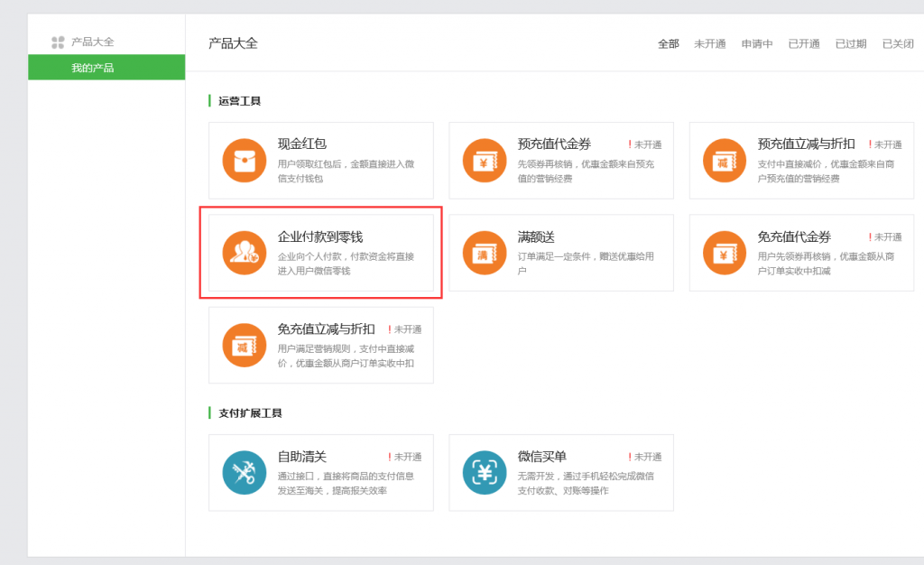
Task: Click description text starting 企业向个人付款
Action: coord(346,264)
